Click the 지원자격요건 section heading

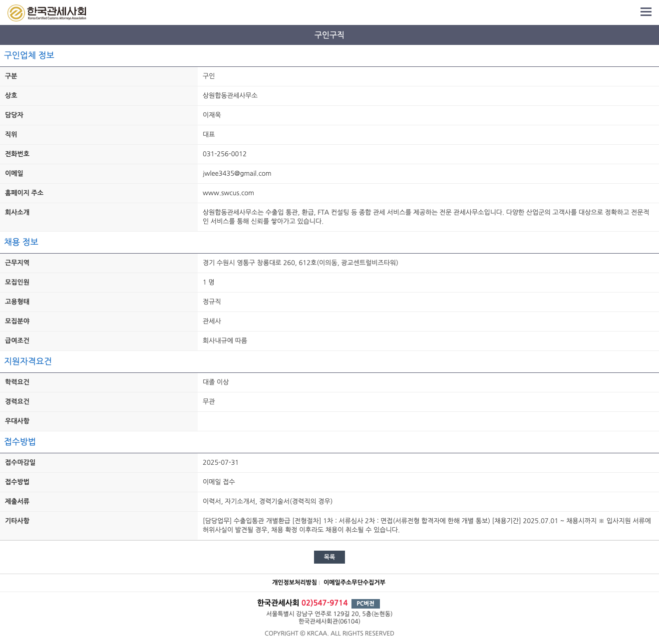click(28, 361)
